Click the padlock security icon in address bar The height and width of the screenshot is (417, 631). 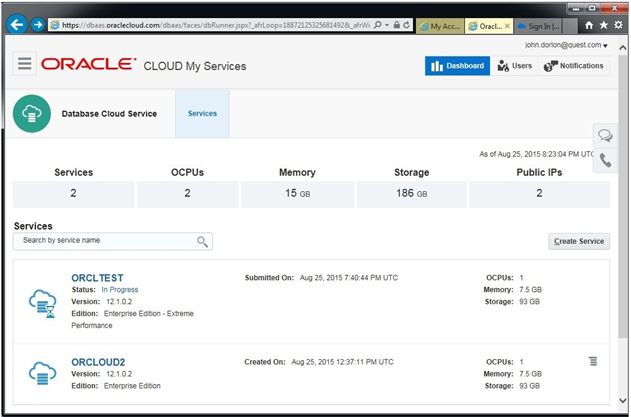[x=397, y=25]
